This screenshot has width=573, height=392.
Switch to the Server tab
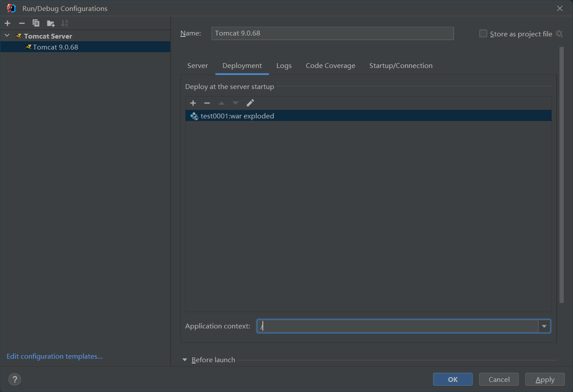pyautogui.click(x=197, y=66)
